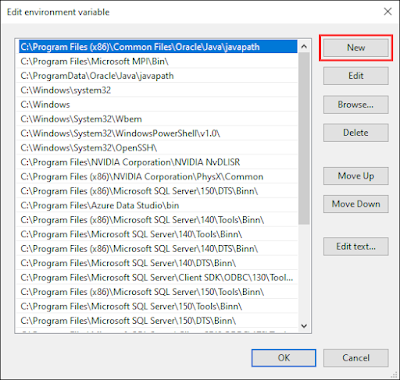The width and height of the screenshot is (400, 380).
Task: Click the Delete button
Action: [x=356, y=133]
